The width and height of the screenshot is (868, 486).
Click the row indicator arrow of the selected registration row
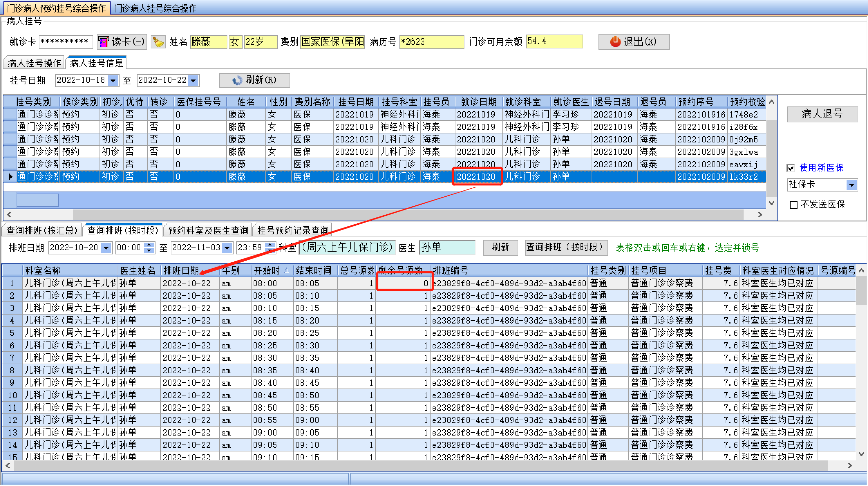click(x=10, y=177)
